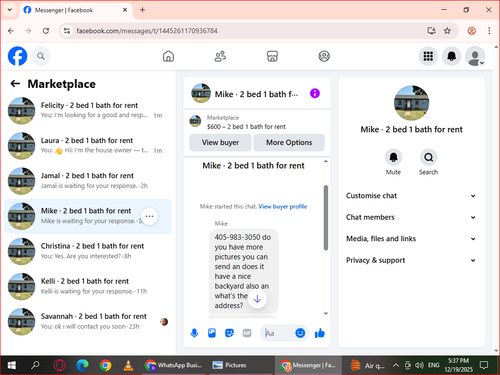Open the View buyer profile link
The height and width of the screenshot is (375, 500).
click(283, 207)
